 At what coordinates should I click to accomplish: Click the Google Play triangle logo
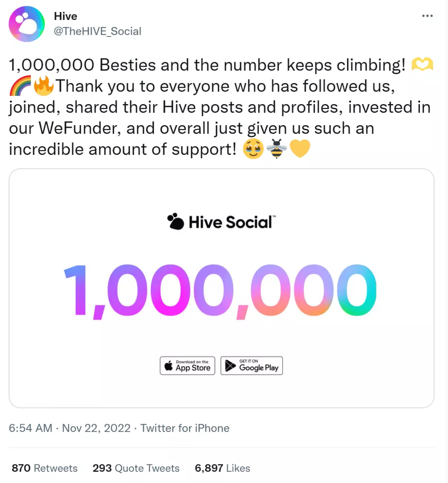pyautogui.click(x=230, y=366)
